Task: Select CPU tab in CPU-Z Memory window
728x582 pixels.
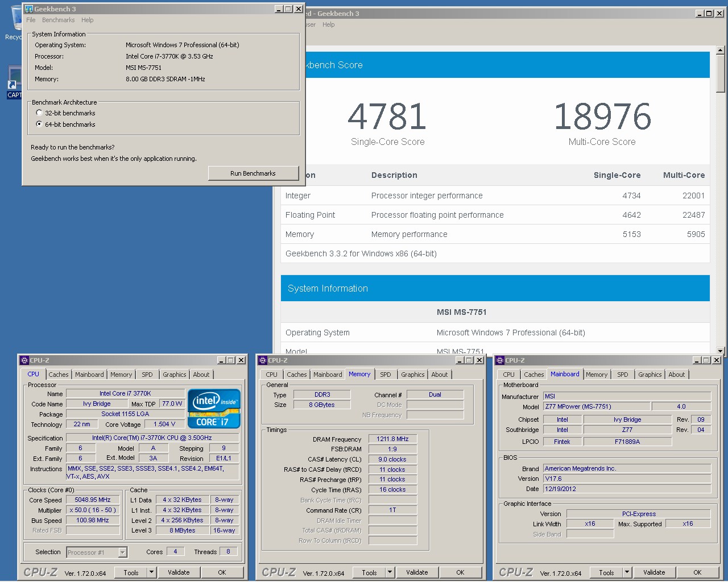Action: [x=272, y=375]
